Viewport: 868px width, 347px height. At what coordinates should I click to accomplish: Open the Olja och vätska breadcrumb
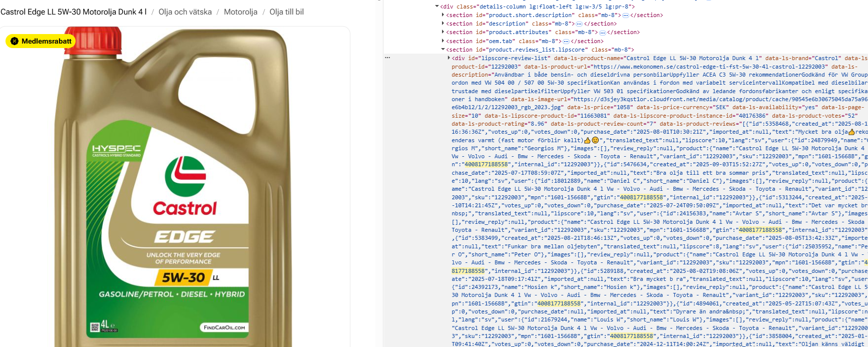(185, 12)
